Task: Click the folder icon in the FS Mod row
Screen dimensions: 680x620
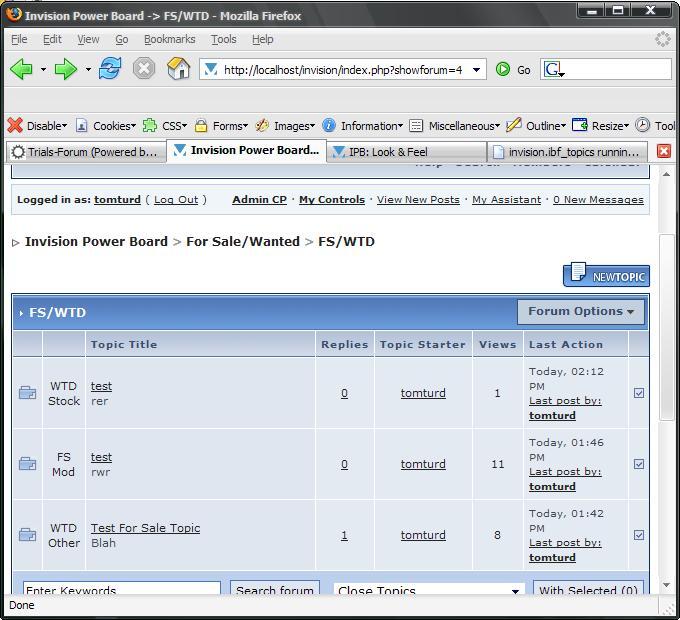Action: (x=27, y=464)
